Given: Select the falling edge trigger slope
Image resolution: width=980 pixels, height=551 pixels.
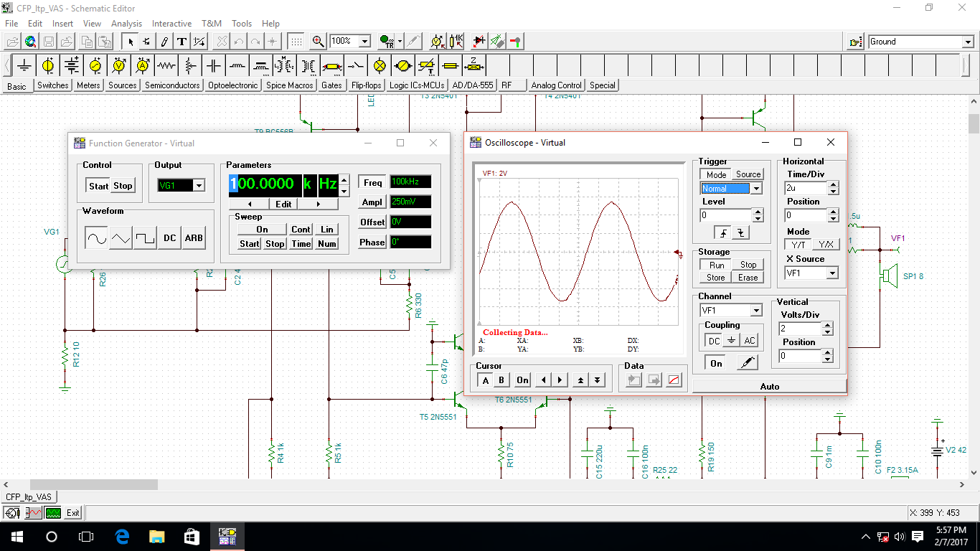Looking at the screenshot, I should 740,232.
